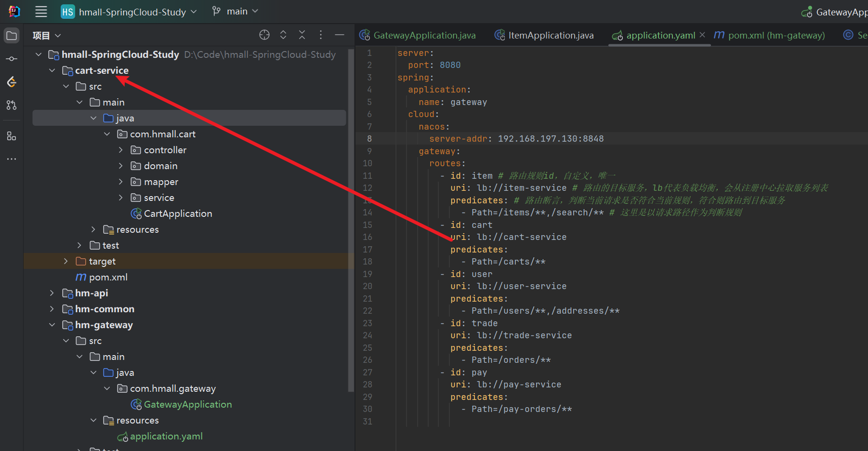Expand the mapper package
The height and width of the screenshot is (451, 868).
pyautogui.click(x=121, y=182)
